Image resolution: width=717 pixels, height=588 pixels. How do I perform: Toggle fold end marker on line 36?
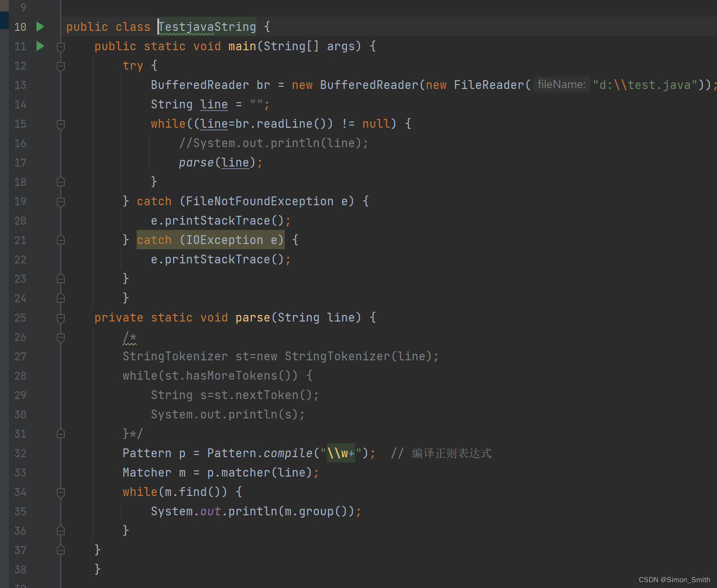(61, 531)
